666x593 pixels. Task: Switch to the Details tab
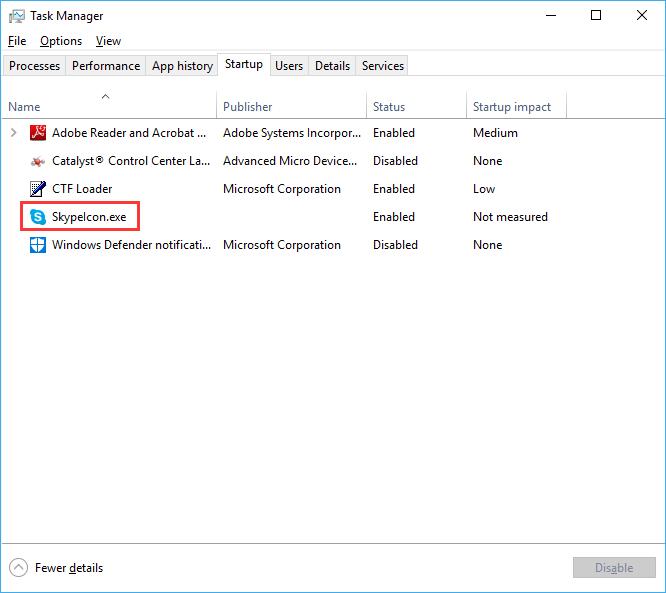pos(333,66)
